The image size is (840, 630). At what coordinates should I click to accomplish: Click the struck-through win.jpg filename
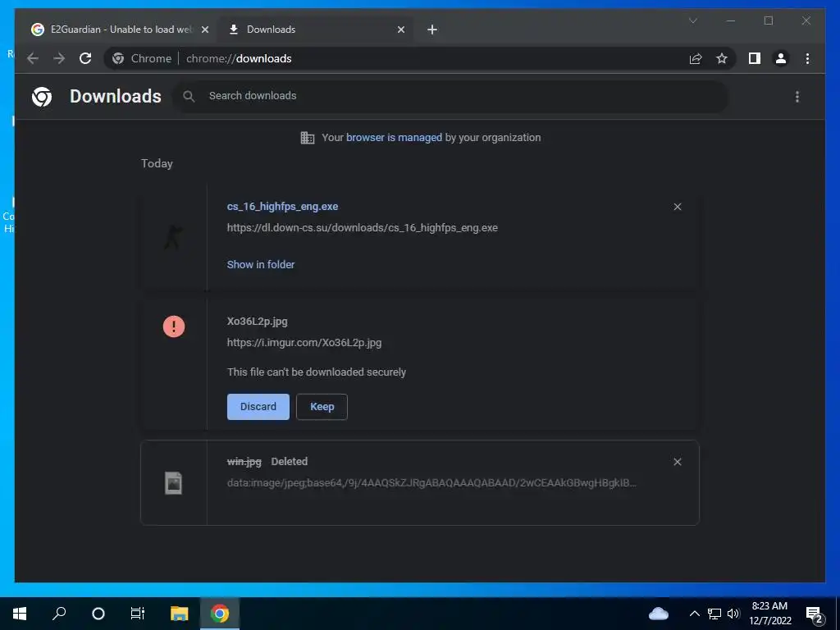tap(244, 461)
